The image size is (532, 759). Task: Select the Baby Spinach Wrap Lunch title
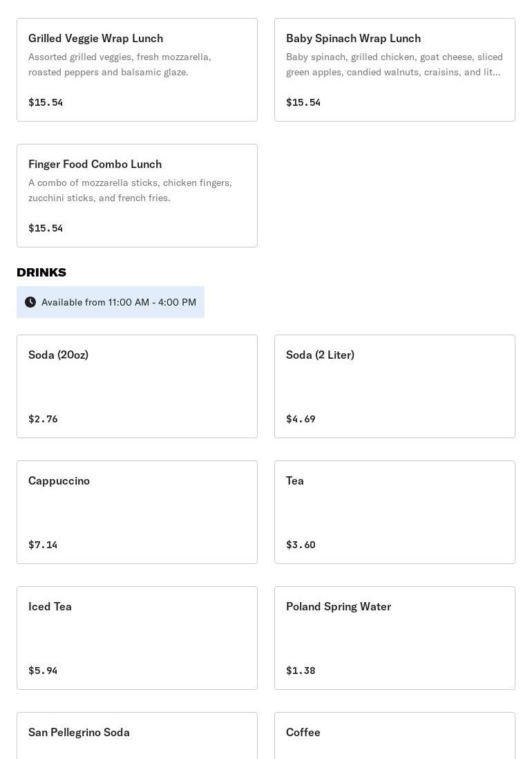point(353,38)
